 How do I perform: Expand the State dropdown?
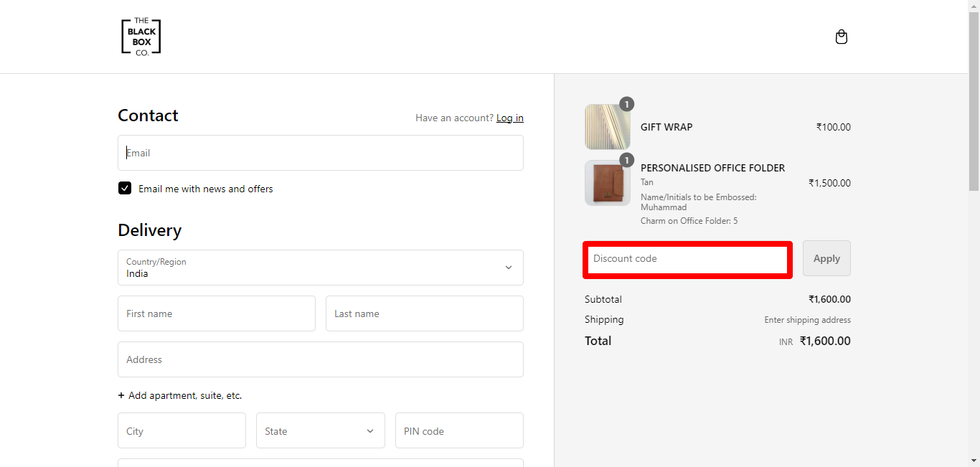click(x=320, y=430)
